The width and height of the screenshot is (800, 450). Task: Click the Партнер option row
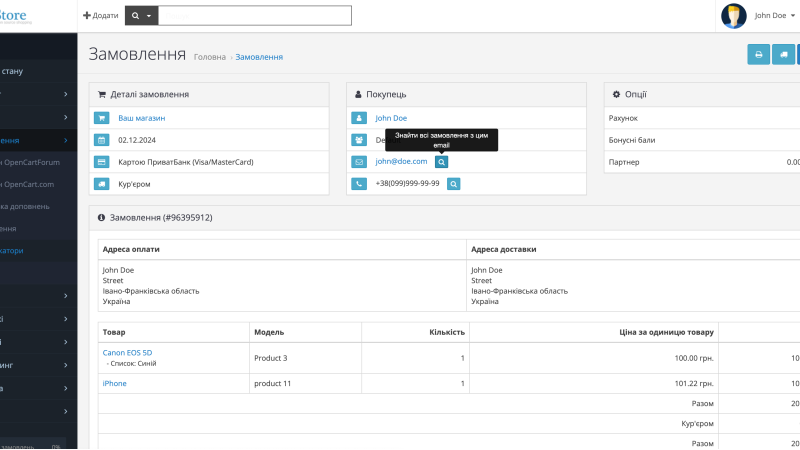702,162
